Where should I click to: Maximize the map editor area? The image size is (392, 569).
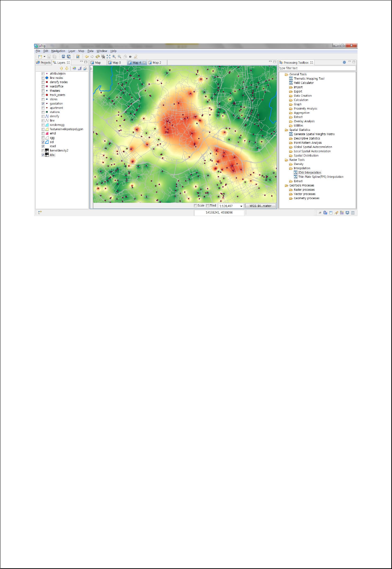[274, 62]
